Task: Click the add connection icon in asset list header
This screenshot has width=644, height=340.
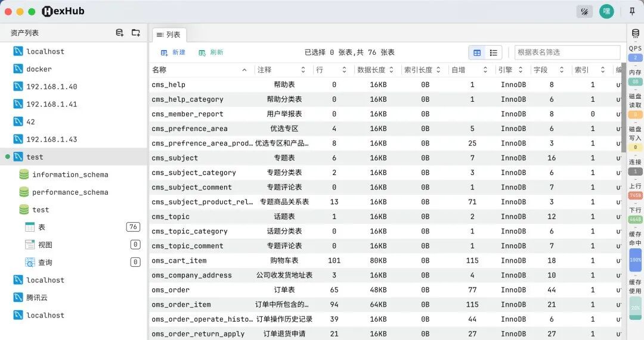Action: click(x=119, y=33)
